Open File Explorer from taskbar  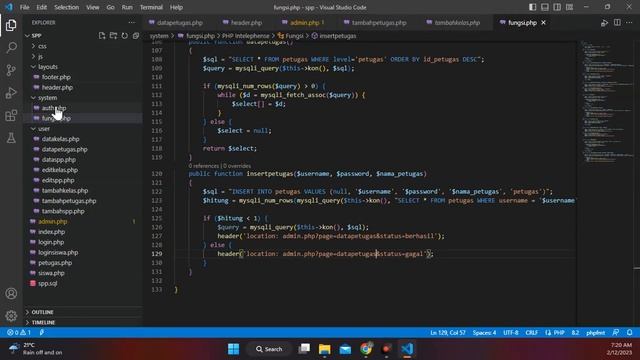325,349
